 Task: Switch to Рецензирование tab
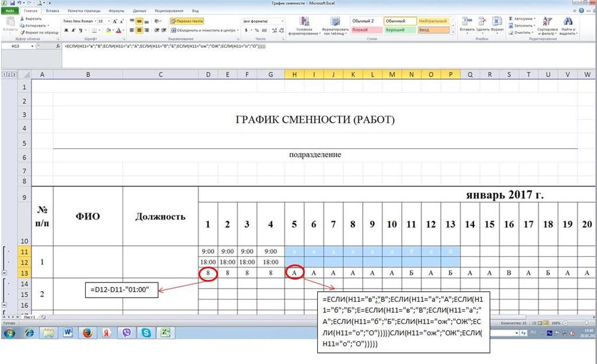169,11
